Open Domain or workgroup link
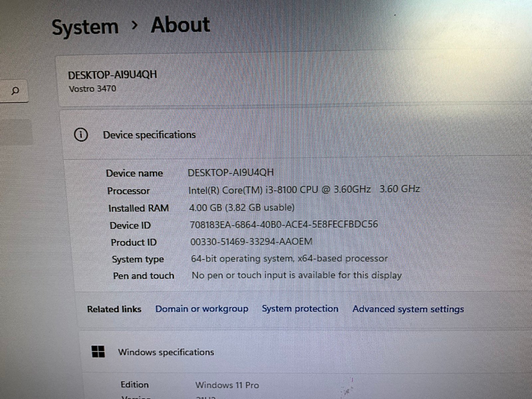The image size is (532, 399). pyautogui.click(x=202, y=309)
